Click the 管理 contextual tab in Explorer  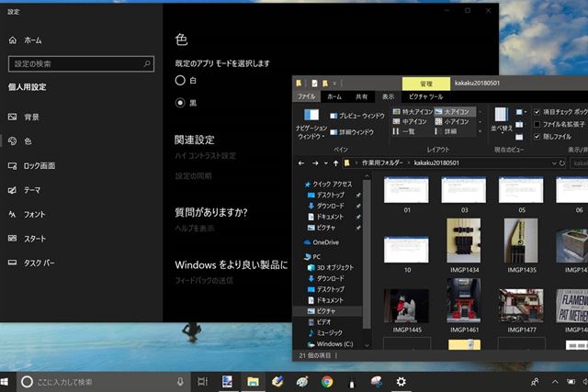coord(426,84)
